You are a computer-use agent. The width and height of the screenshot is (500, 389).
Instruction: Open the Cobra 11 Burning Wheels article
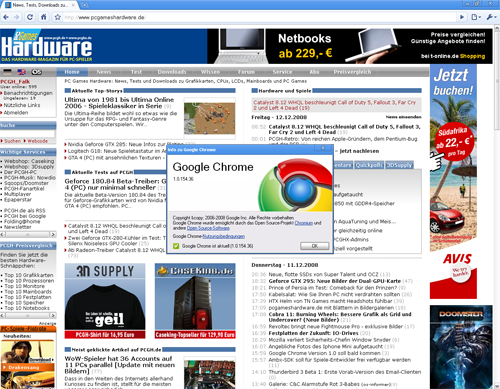click(340, 317)
